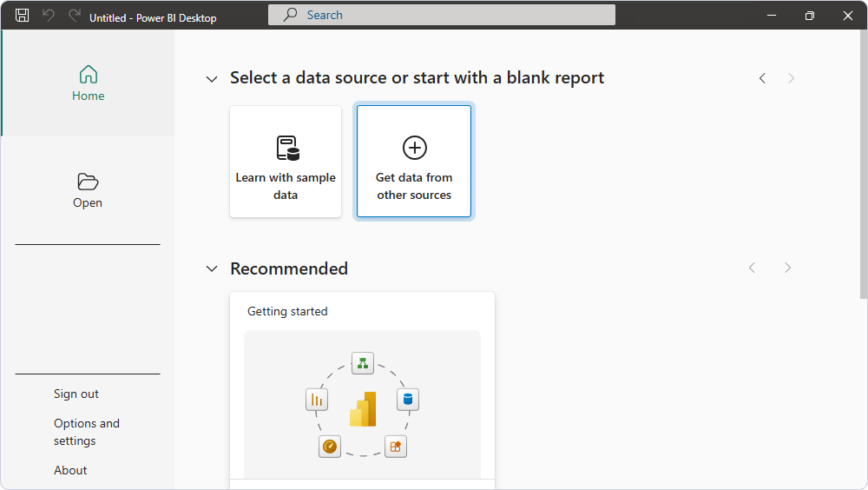Click the magnifier icon in Search box

click(290, 15)
